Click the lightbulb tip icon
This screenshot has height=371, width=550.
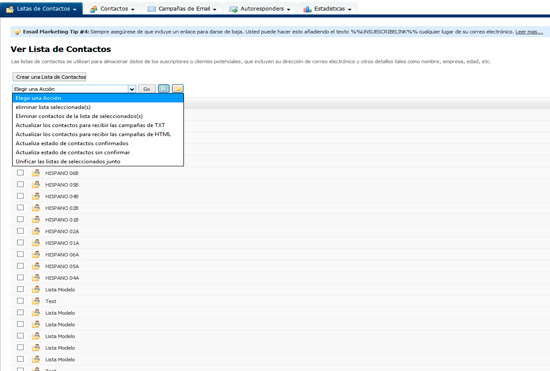click(x=17, y=32)
